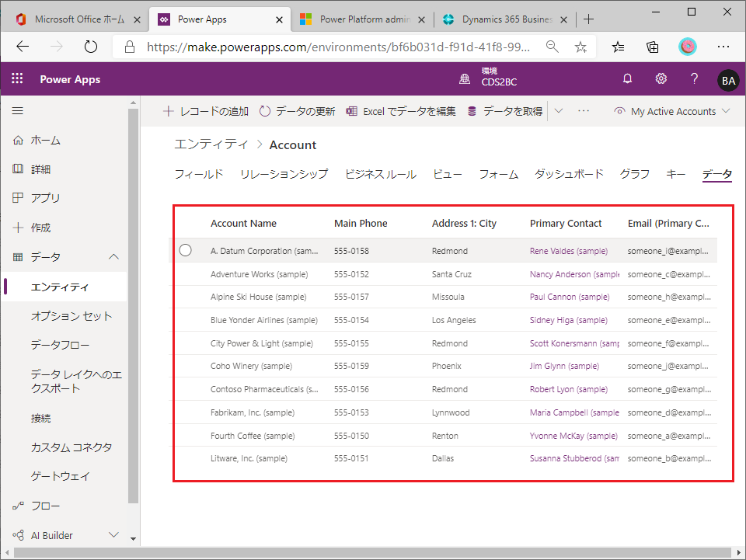Click データの更新 to refresh data
746x560 pixels.
(x=298, y=111)
